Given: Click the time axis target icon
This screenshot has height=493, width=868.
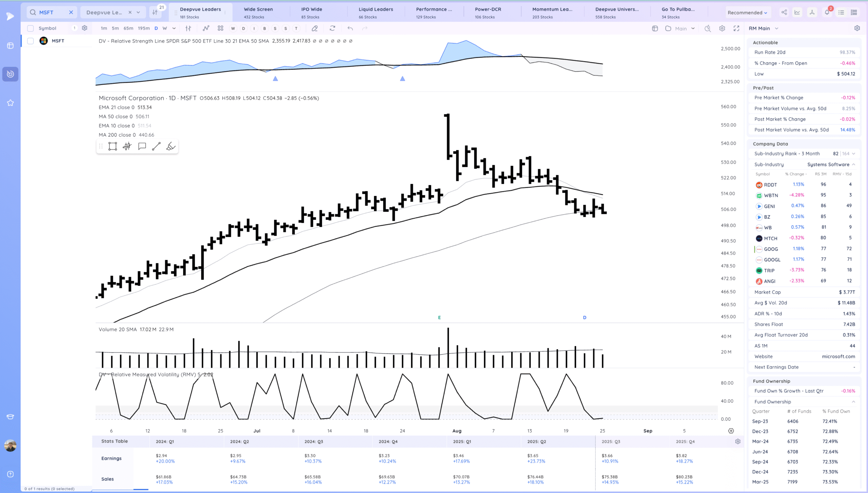Looking at the screenshot, I should [x=731, y=431].
